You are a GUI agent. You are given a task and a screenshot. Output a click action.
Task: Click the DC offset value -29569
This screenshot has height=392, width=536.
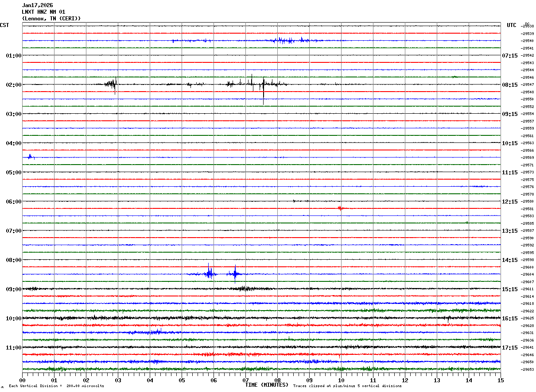(x=528, y=158)
